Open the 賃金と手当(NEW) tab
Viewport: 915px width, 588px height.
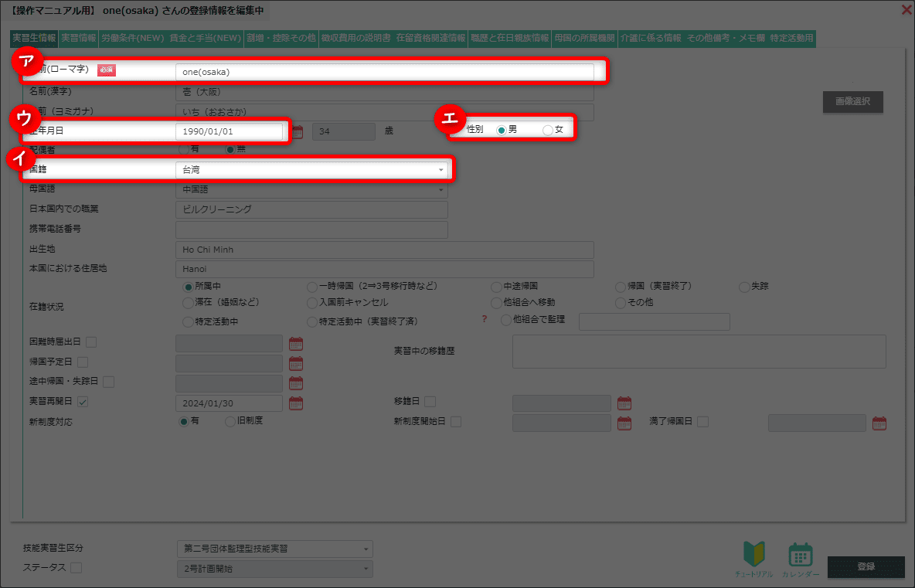coord(206,39)
